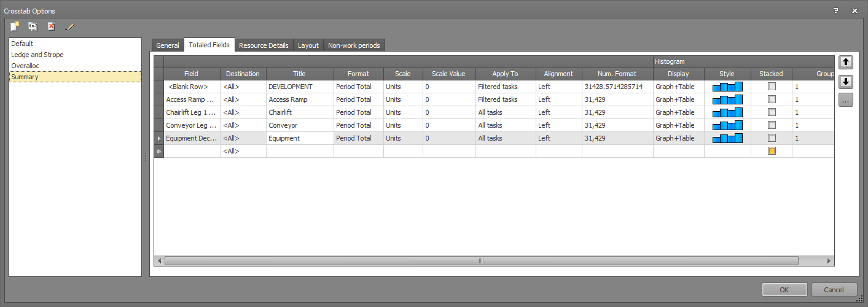Viewport: 868px width, 307px height.
Task: Open Display dropdown for Equipment row
Action: pyautogui.click(x=678, y=138)
